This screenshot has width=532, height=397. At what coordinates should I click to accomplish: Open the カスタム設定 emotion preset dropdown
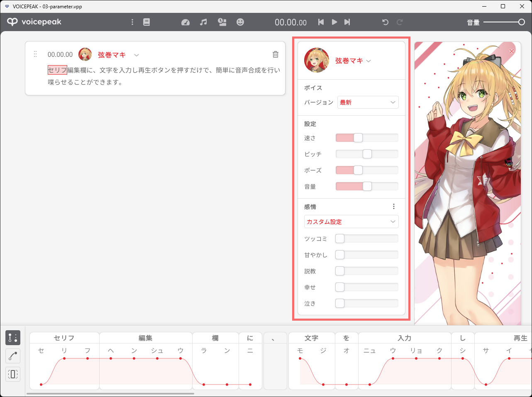tap(351, 222)
